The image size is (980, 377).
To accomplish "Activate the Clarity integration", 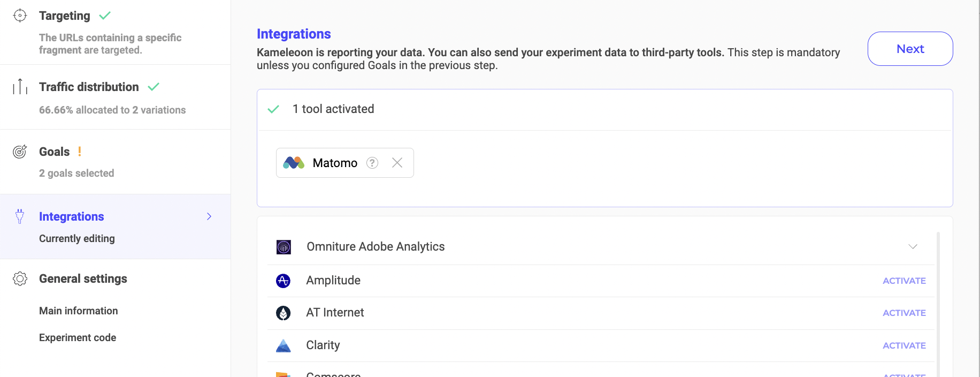I will pyautogui.click(x=904, y=345).
